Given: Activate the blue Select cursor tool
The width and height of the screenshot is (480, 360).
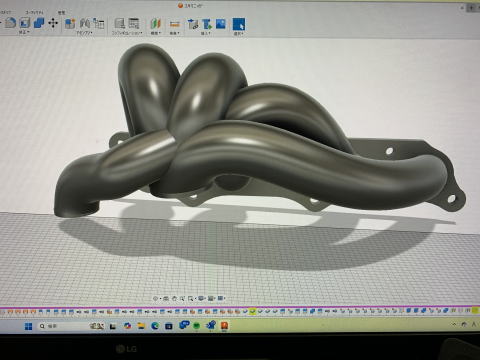Looking at the screenshot, I should 239,24.
